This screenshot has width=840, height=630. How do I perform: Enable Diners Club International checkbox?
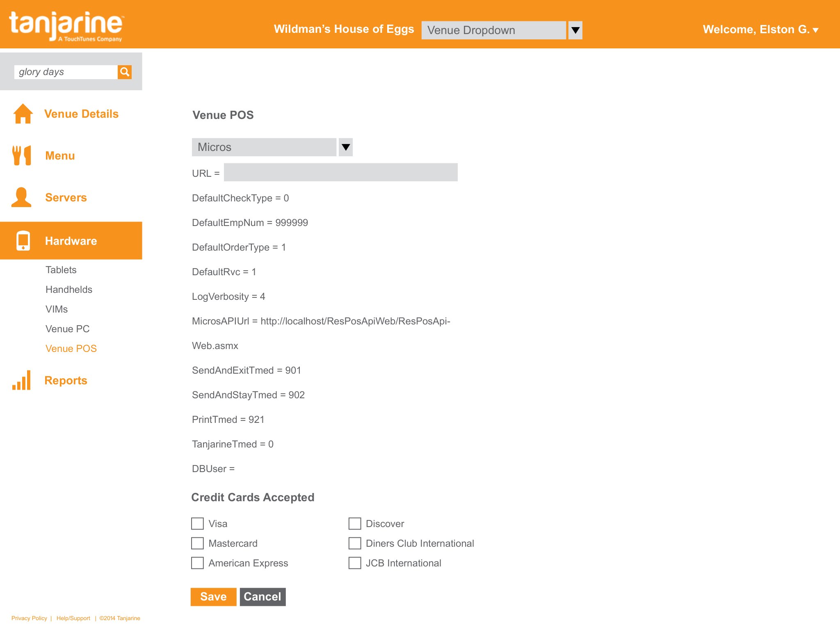pos(355,543)
